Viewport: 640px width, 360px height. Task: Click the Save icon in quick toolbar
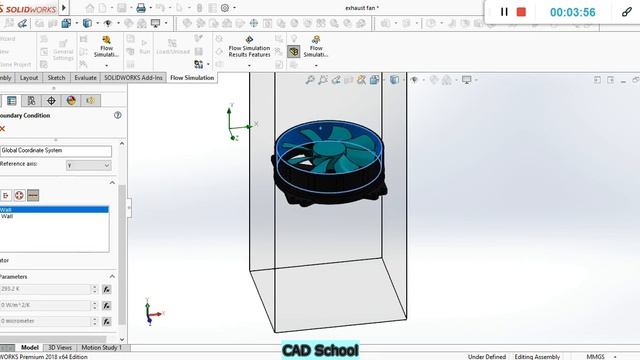point(122,7)
